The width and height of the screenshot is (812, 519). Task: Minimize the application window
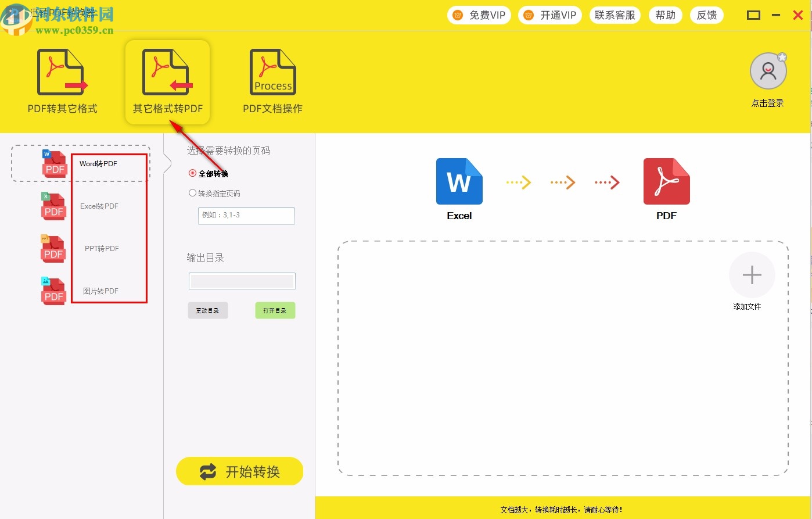[x=776, y=15]
